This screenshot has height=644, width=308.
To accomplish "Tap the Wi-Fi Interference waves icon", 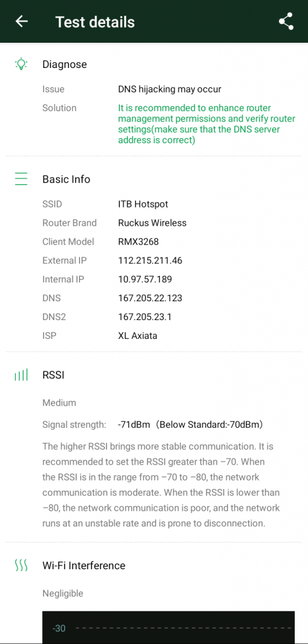I will [x=21, y=565].
